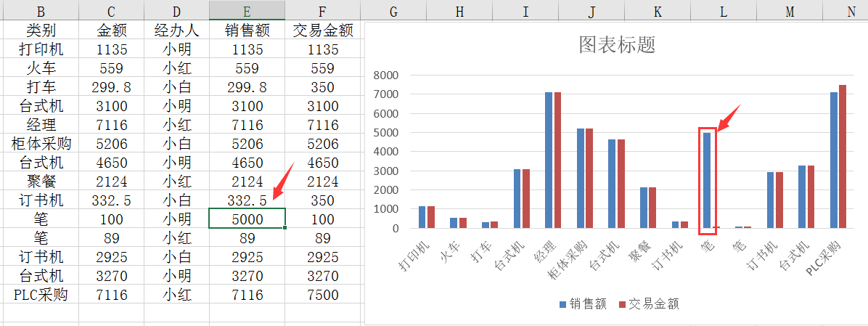Viewport: 868px width, 326px height.
Task: Select 金额 cell showing 5206
Action: (112, 143)
